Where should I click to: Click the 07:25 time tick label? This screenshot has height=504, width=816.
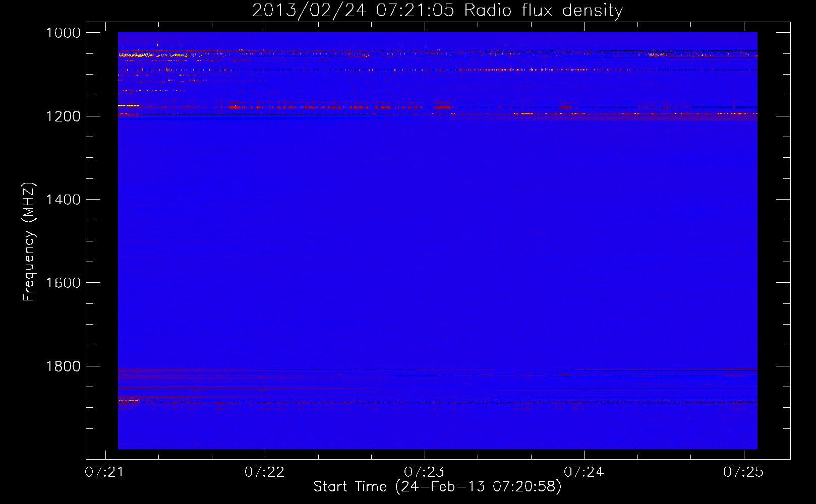(x=743, y=472)
